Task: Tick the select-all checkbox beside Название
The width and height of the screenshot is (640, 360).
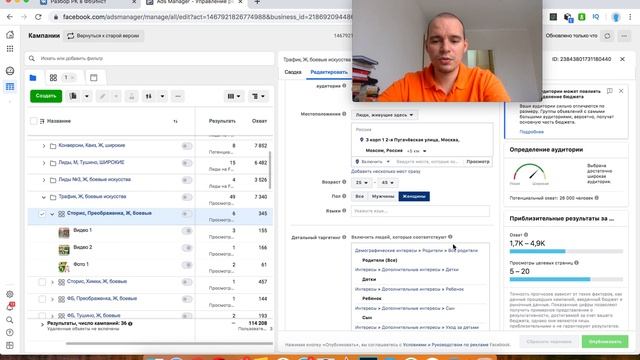Action: point(34,121)
